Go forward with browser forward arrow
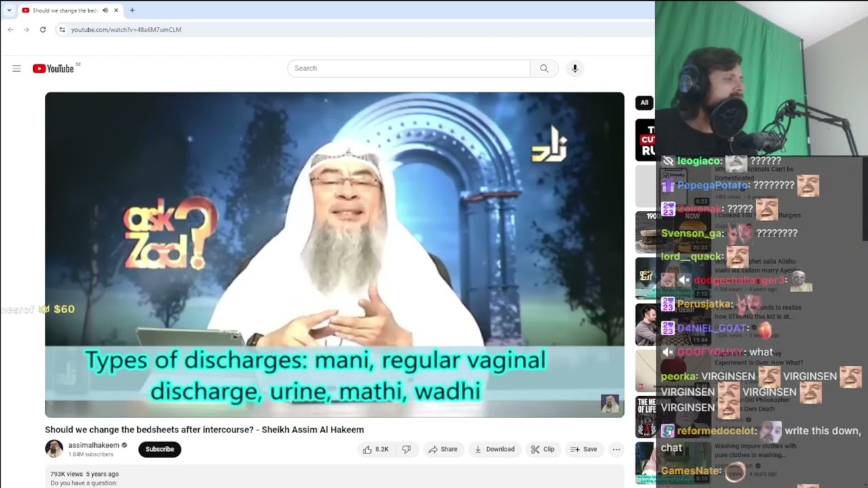The image size is (868, 488). [26, 30]
